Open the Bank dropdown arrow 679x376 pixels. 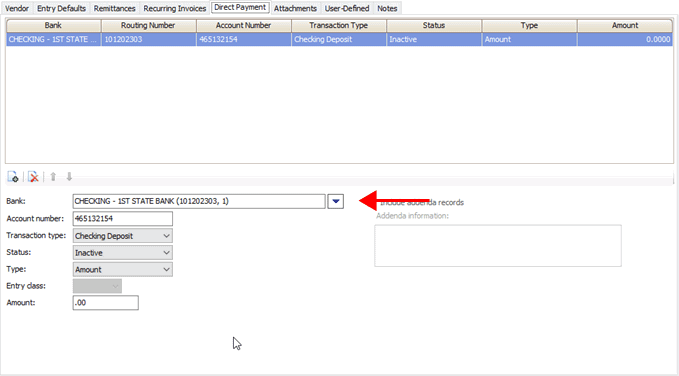tap(336, 201)
